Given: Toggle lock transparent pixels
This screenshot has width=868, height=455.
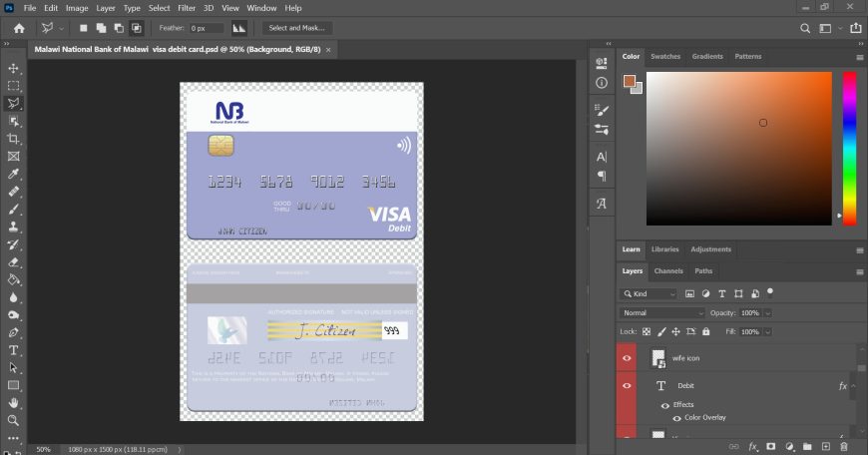Looking at the screenshot, I should (647, 331).
